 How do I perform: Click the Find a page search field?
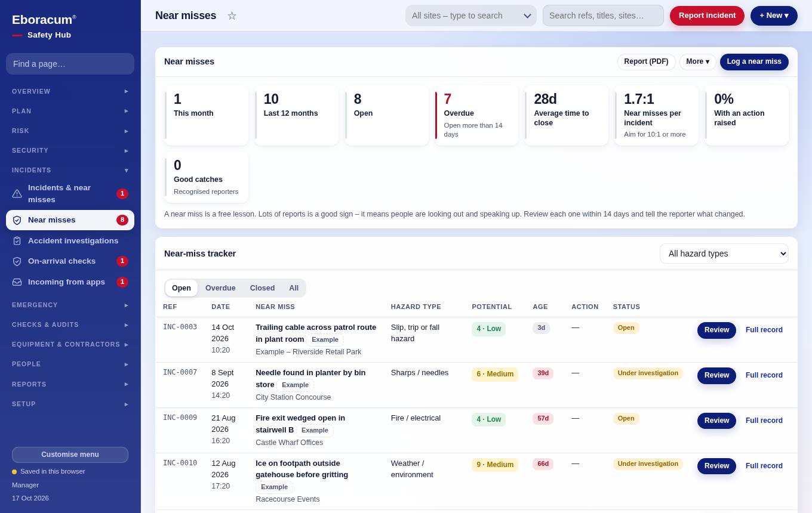tap(70, 64)
